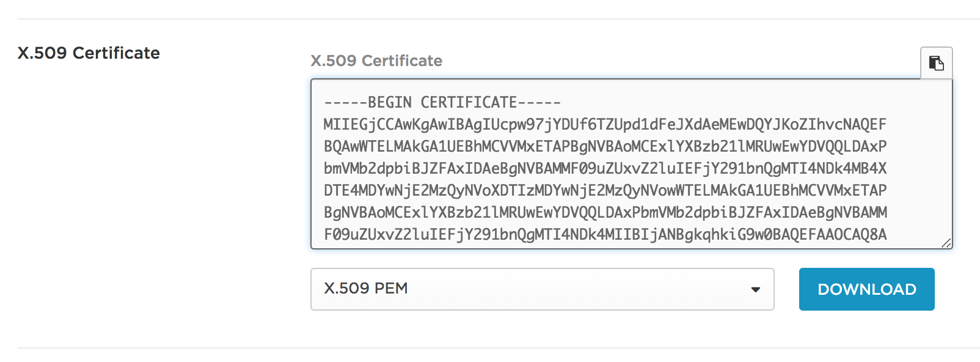
Task: Copy the X.509 certificate to clipboard
Action: 936,63
